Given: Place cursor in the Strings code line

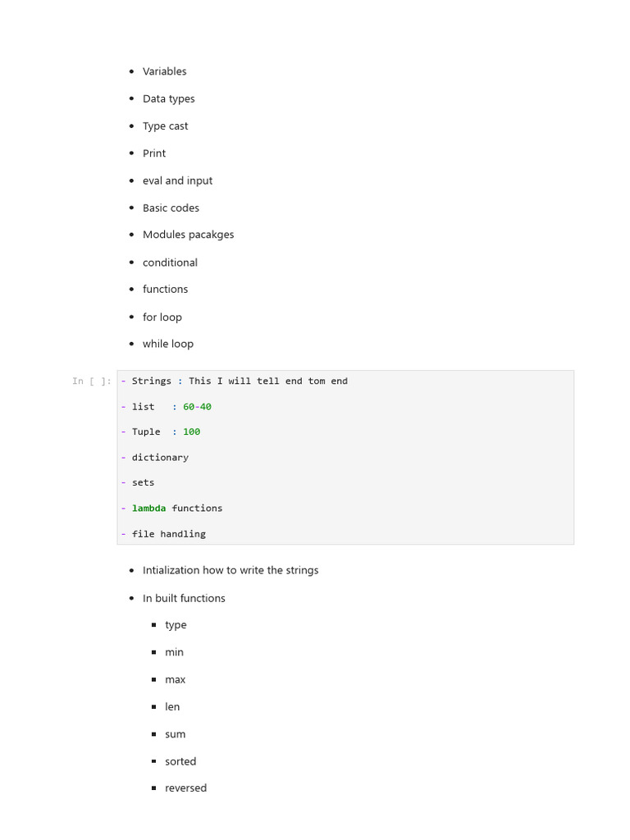Looking at the screenshot, I should point(240,381).
